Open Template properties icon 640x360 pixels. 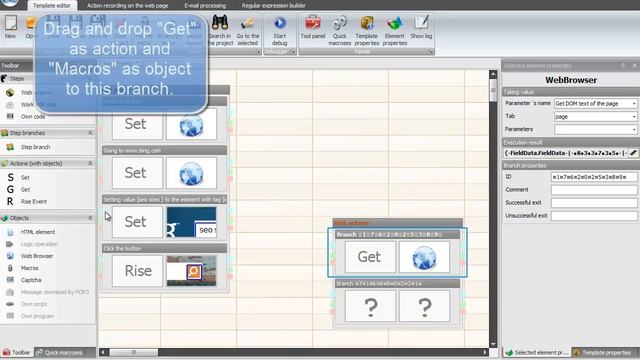367,23
